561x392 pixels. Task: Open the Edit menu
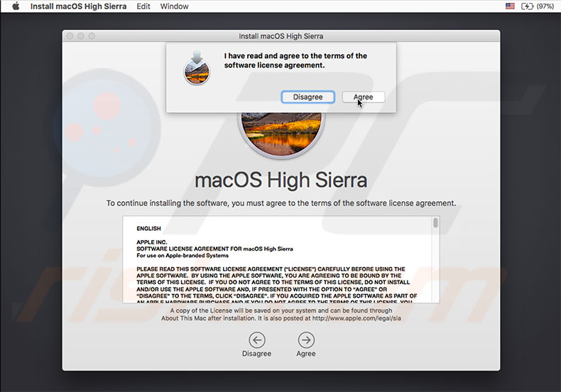[143, 6]
